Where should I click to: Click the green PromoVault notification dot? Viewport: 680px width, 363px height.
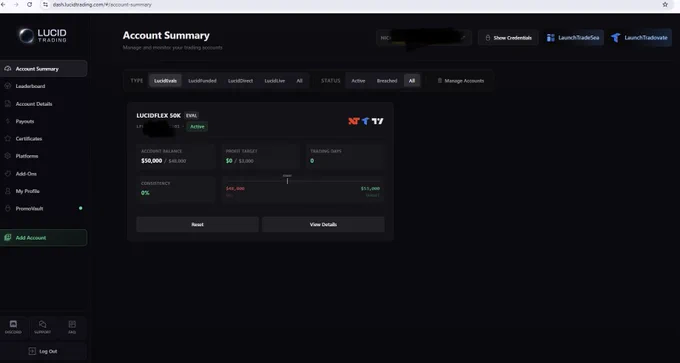click(x=81, y=208)
